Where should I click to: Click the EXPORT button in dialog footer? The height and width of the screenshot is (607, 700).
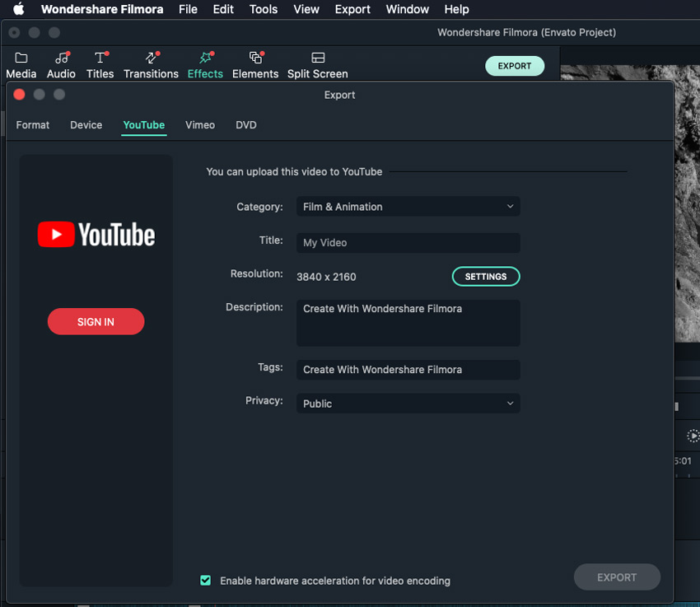(617, 577)
